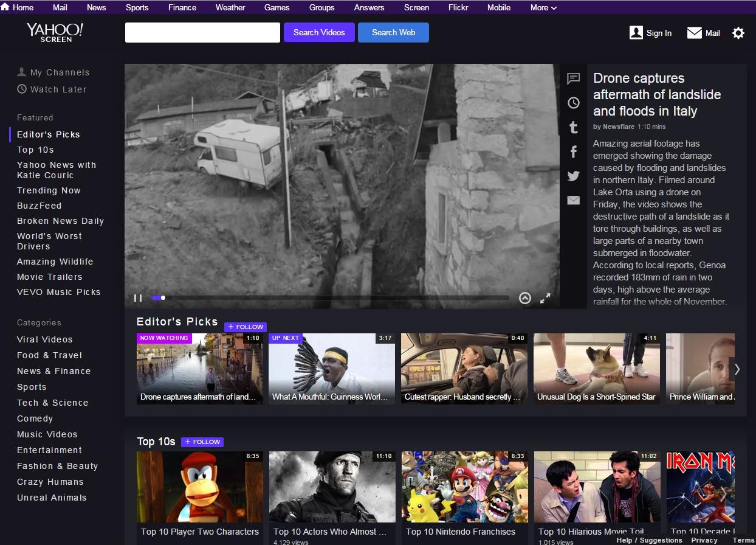
Task: Open BuzzFeed channel
Action: 39,206
